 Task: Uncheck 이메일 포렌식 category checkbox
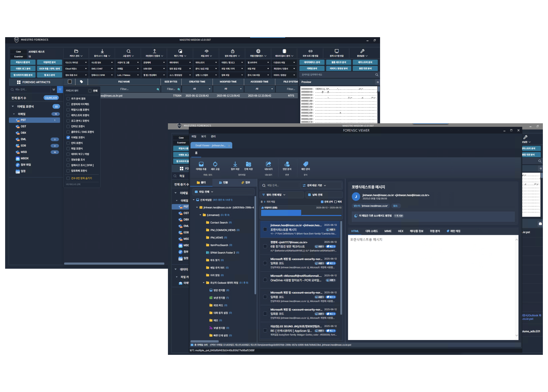click(68, 137)
